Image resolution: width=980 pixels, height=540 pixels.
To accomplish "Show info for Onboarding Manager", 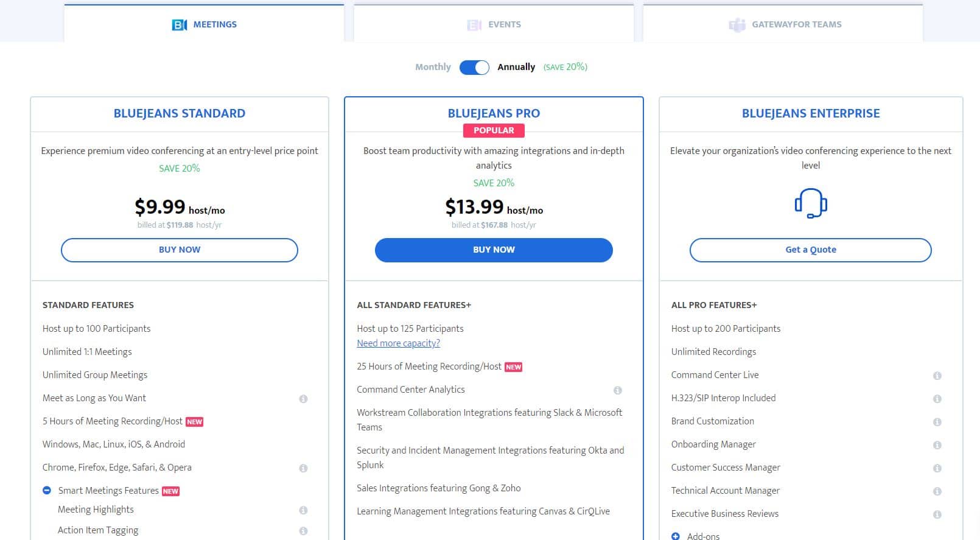I will 937,445.
